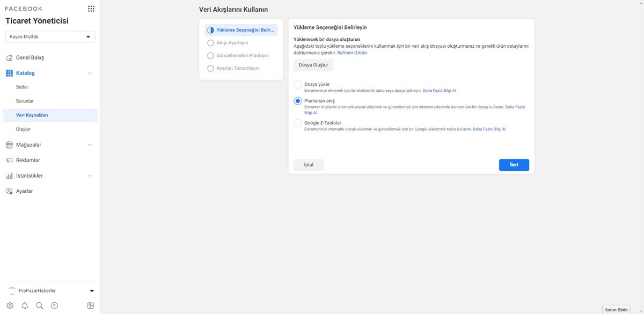Open settings gear in bottom toolbar

10,305
